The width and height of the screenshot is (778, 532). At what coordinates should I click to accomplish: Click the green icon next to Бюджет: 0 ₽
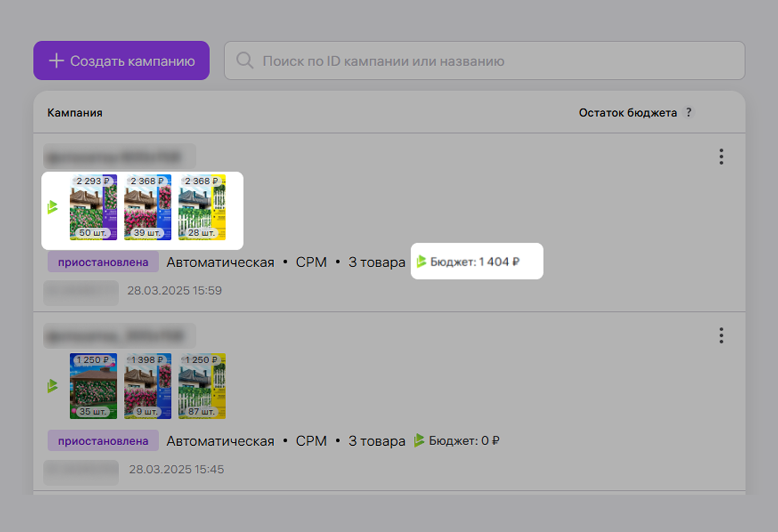point(419,440)
